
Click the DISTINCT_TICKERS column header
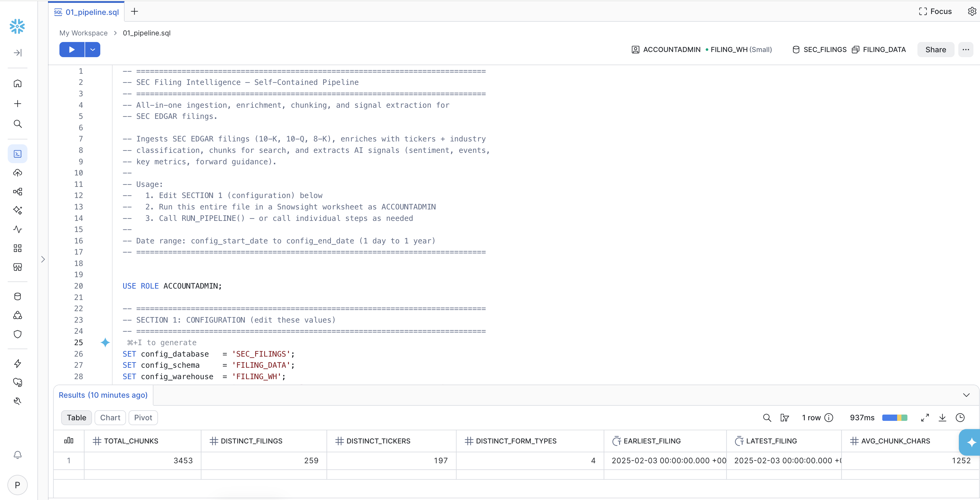point(391,441)
